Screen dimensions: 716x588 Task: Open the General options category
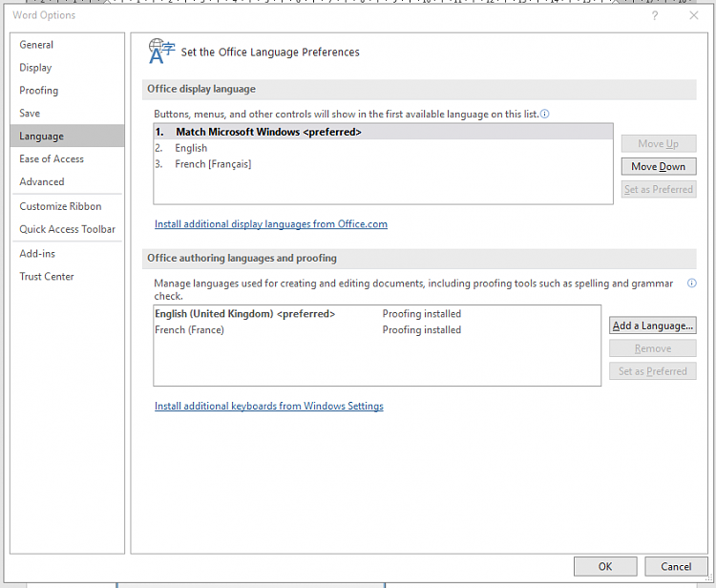click(36, 45)
